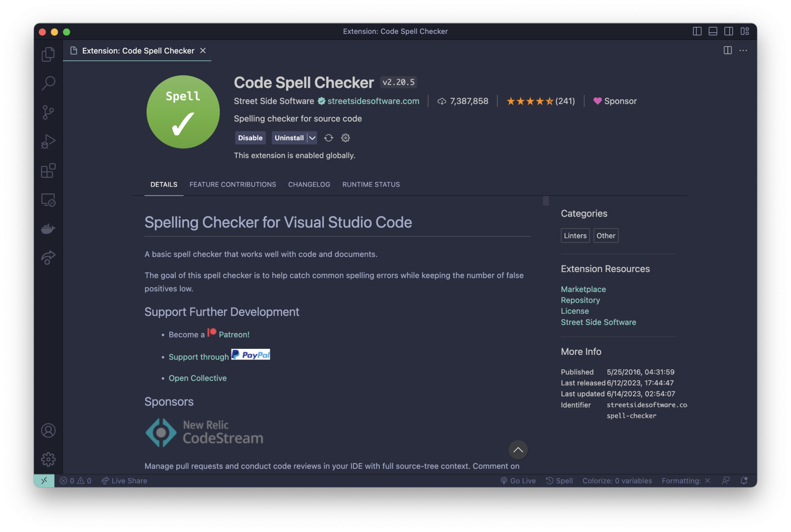Screen dimensions: 791x532
Task: Click the Uninstall button
Action: tap(289, 138)
